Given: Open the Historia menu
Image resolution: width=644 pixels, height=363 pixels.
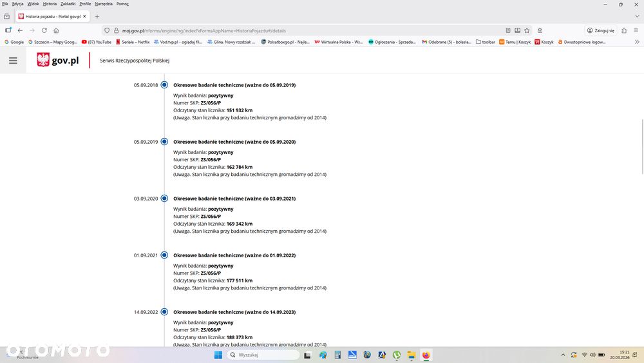Looking at the screenshot, I should (x=50, y=4).
